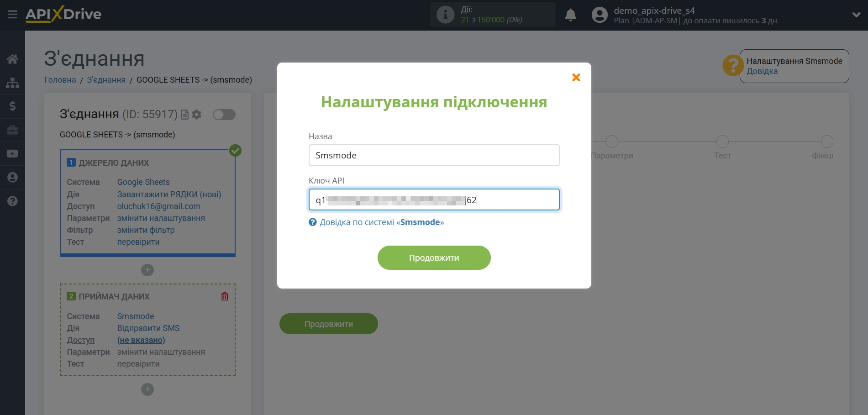The height and width of the screenshot is (415, 868).
Task: Delete the data receiver with trash icon
Action: [225, 296]
